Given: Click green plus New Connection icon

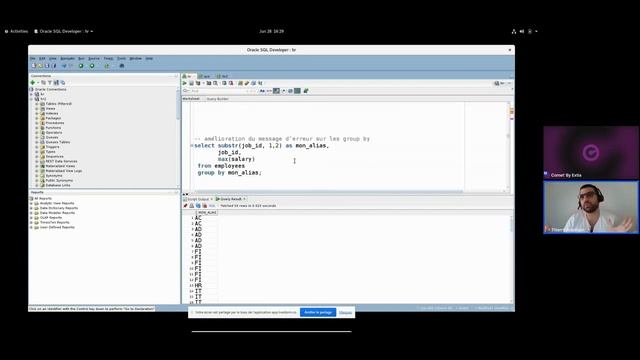Looking at the screenshot, I should pos(33,82).
